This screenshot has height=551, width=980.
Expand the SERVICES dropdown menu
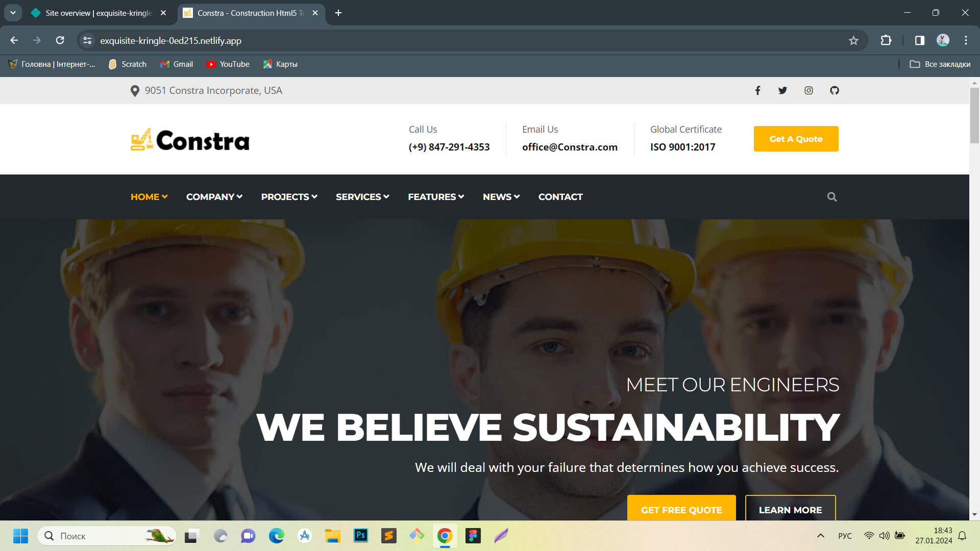pyautogui.click(x=362, y=197)
